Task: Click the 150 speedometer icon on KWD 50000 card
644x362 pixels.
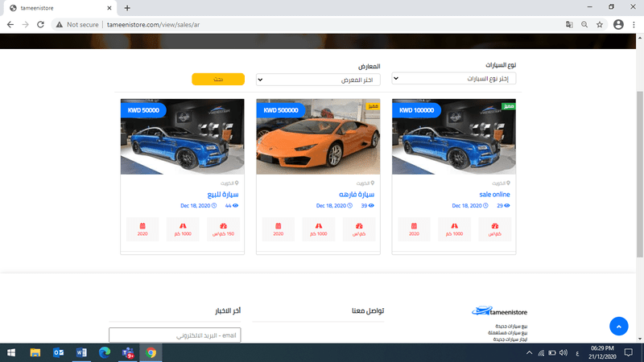Action: tap(224, 226)
